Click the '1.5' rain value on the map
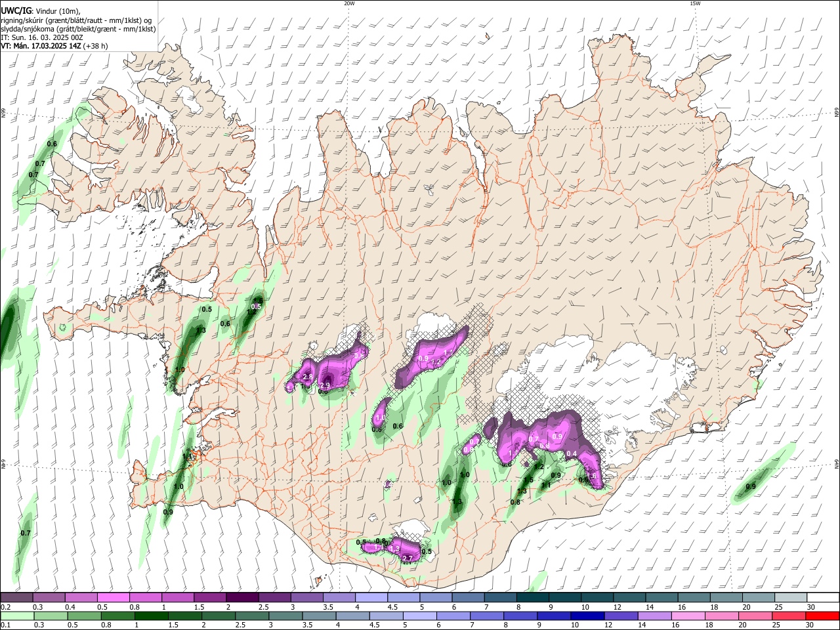Viewport: 840px width, 630px height. tap(528, 480)
